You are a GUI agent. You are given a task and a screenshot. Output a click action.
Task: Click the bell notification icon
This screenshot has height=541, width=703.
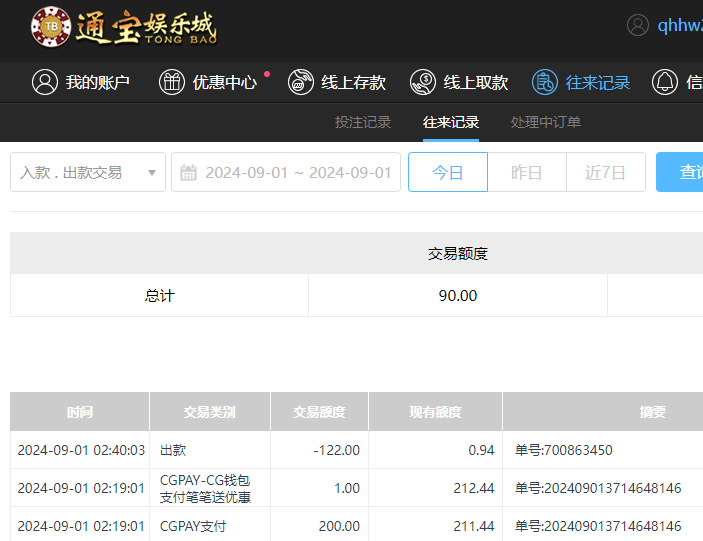pos(665,82)
